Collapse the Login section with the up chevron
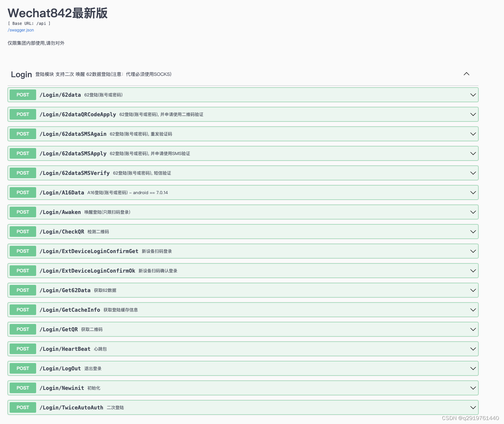The image size is (504, 424). pyautogui.click(x=467, y=74)
